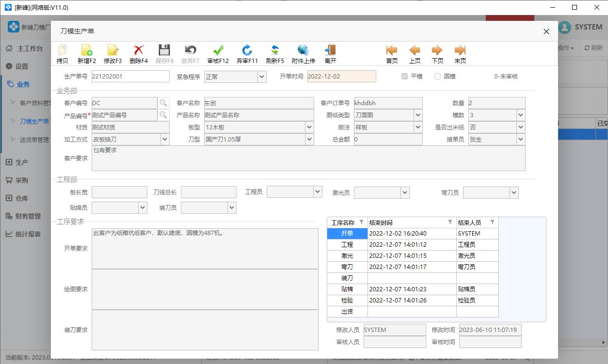The image size is (608, 364).
Task: Toggle the 圆模 checkbox
Action: (437, 77)
